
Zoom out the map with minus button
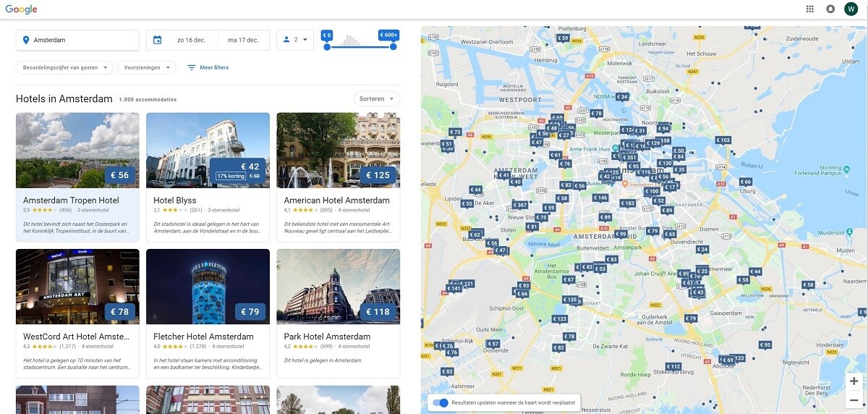pyautogui.click(x=854, y=400)
